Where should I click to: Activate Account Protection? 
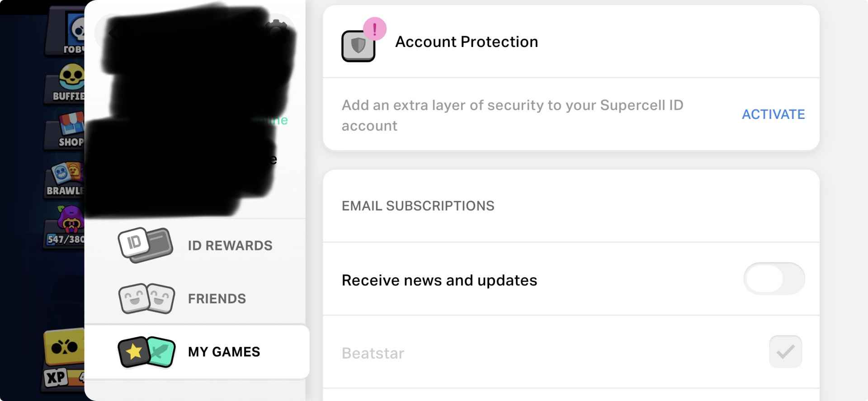pyautogui.click(x=773, y=114)
